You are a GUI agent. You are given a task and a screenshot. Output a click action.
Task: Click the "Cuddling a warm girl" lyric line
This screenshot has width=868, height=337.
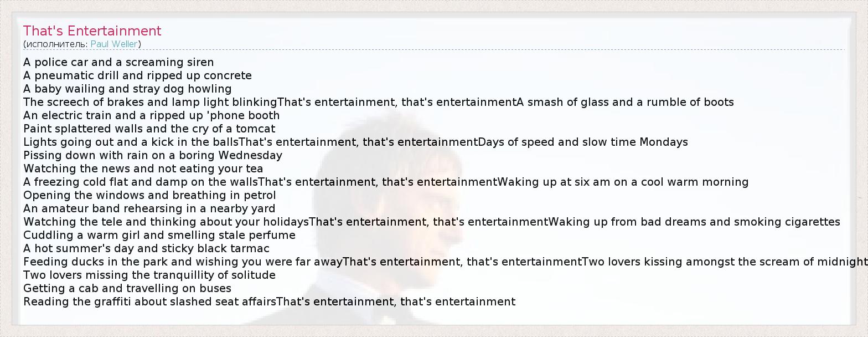pyautogui.click(x=159, y=235)
